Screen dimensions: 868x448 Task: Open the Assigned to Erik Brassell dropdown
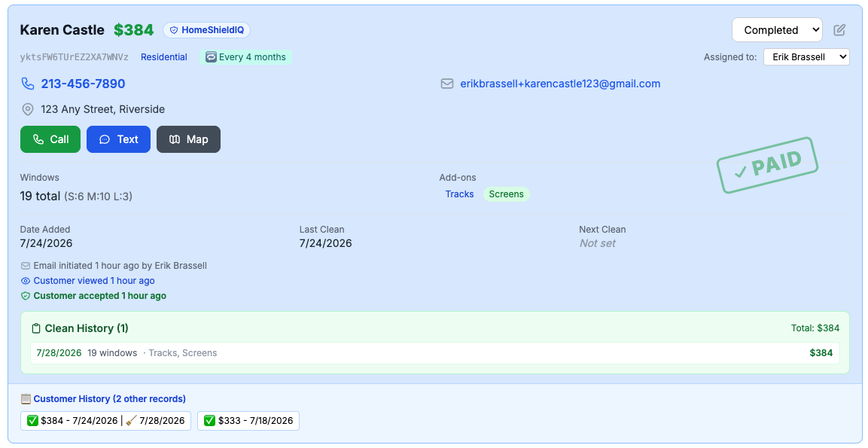806,57
